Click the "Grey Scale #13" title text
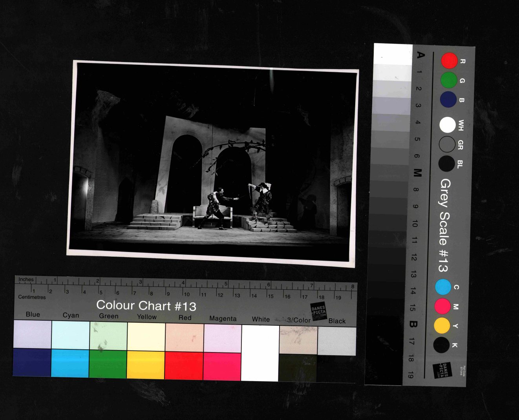The height and width of the screenshot is (420, 519). coord(444,225)
